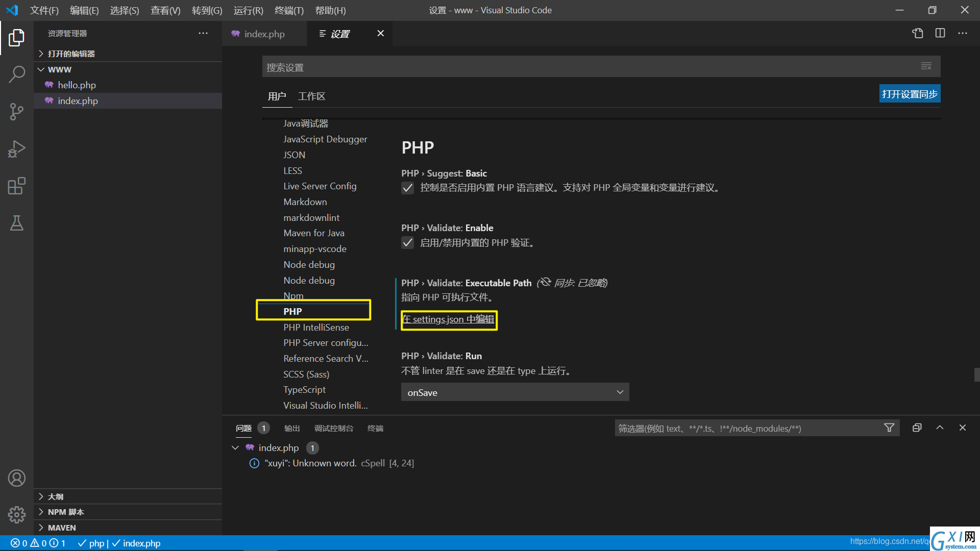
Task: Click the xuyi Unknown word problem entry
Action: 339,463
